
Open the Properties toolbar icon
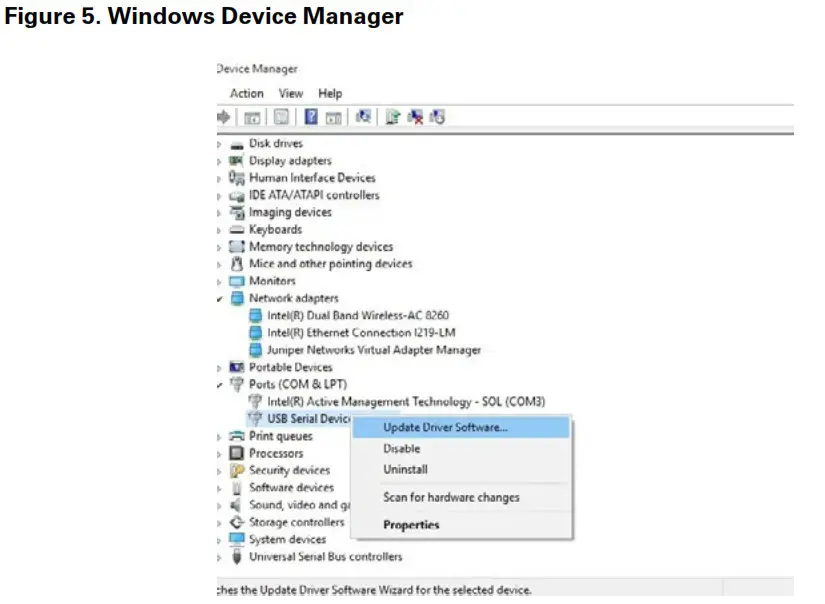coord(281,117)
